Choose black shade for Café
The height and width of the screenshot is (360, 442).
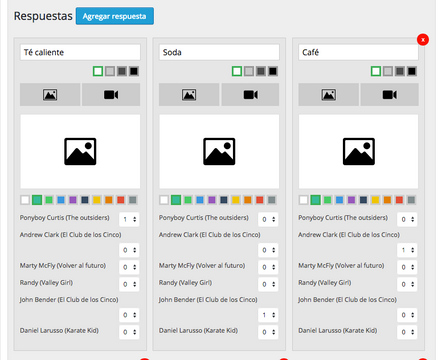(x=412, y=71)
